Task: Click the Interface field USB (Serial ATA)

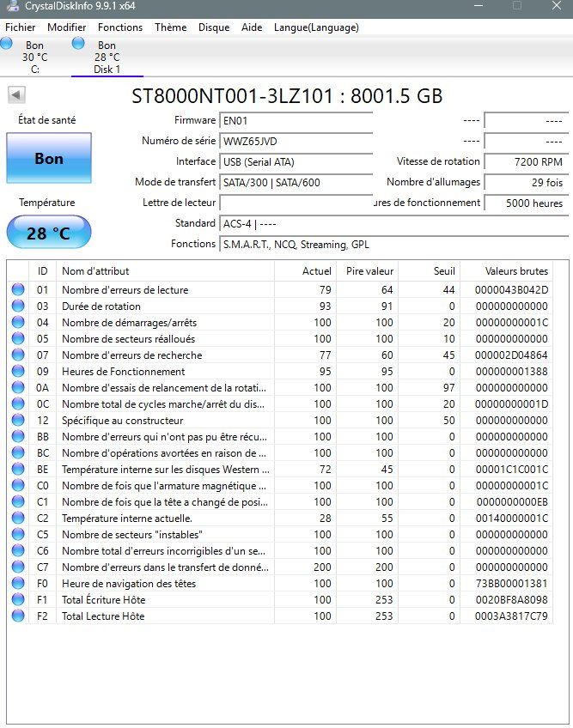Action: point(296,162)
